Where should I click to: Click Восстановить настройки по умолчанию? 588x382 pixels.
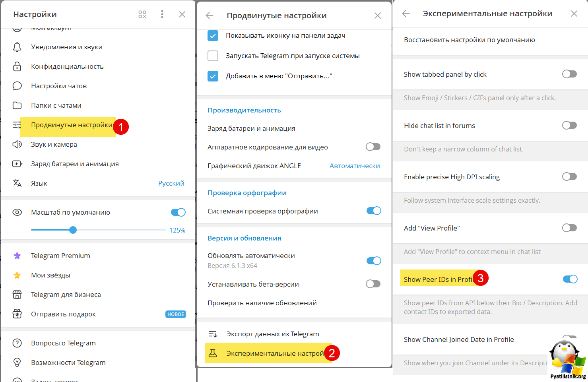(x=469, y=40)
